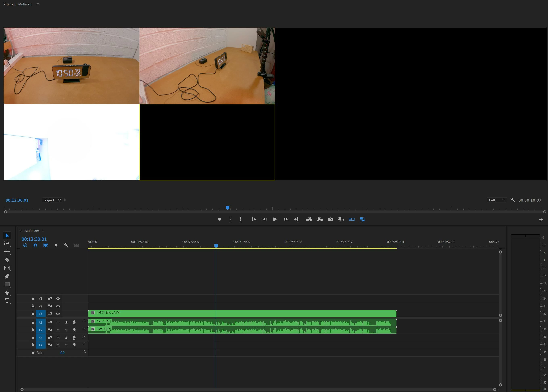Click the Button Editor plus icon
This screenshot has width=548, height=392.
click(541, 220)
